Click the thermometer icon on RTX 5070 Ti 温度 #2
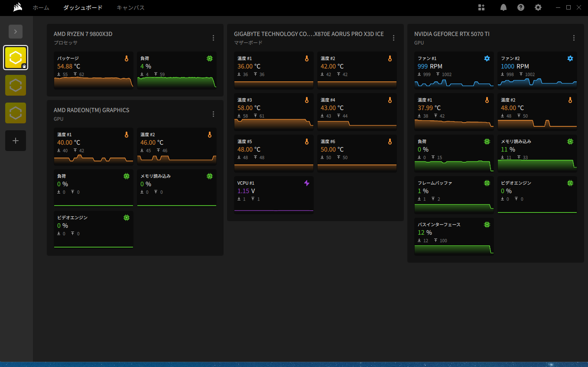 click(570, 100)
